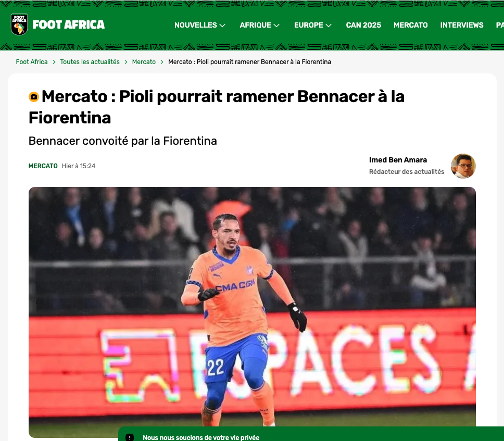Click the chevron separator before Mercato breadcrumb
Viewport: 504px width, 441px height.
point(126,62)
